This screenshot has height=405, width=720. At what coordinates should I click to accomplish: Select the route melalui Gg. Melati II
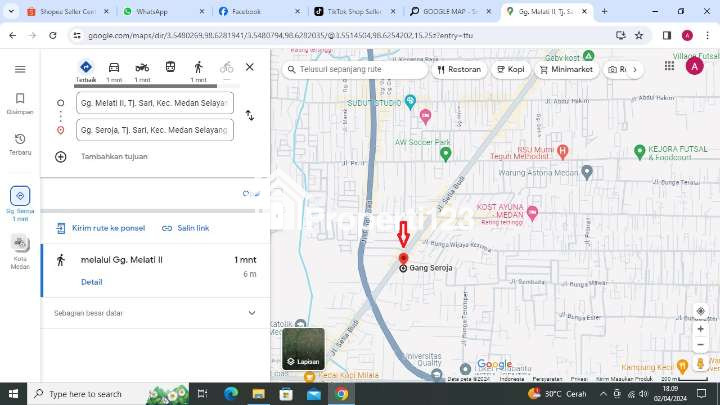pyautogui.click(x=156, y=270)
